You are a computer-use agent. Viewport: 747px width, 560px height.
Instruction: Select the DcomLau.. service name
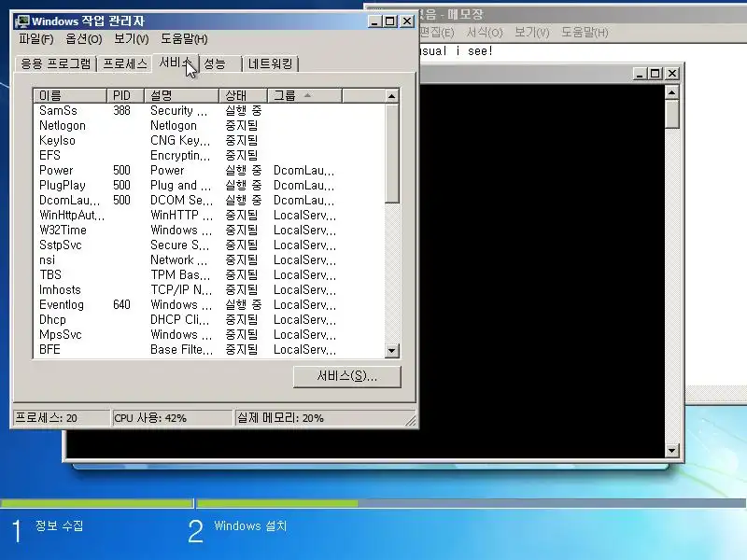pos(69,200)
